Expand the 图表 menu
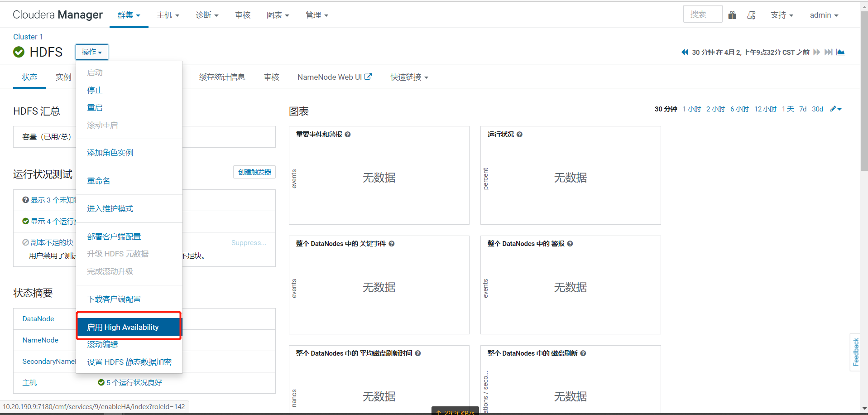The width and height of the screenshot is (868, 415). [x=278, y=15]
